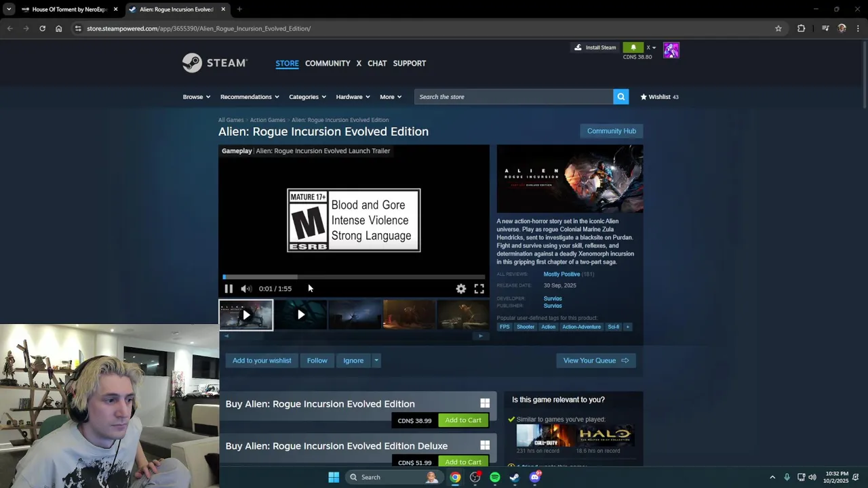The height and width of the screenshot is (488, 868).
Task: Click the Steam logo
Action: [215, 63]
